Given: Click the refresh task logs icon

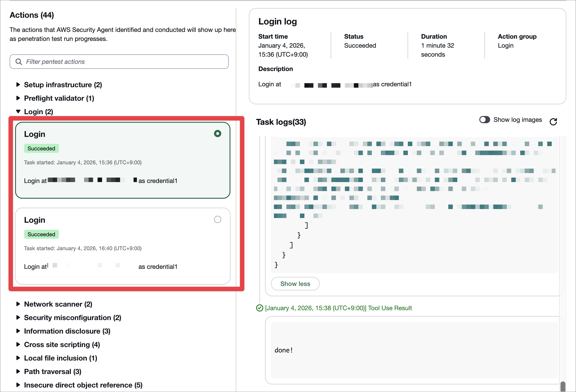Looking at the screenshot, I should pyautogui.click(x=553, y=122).
